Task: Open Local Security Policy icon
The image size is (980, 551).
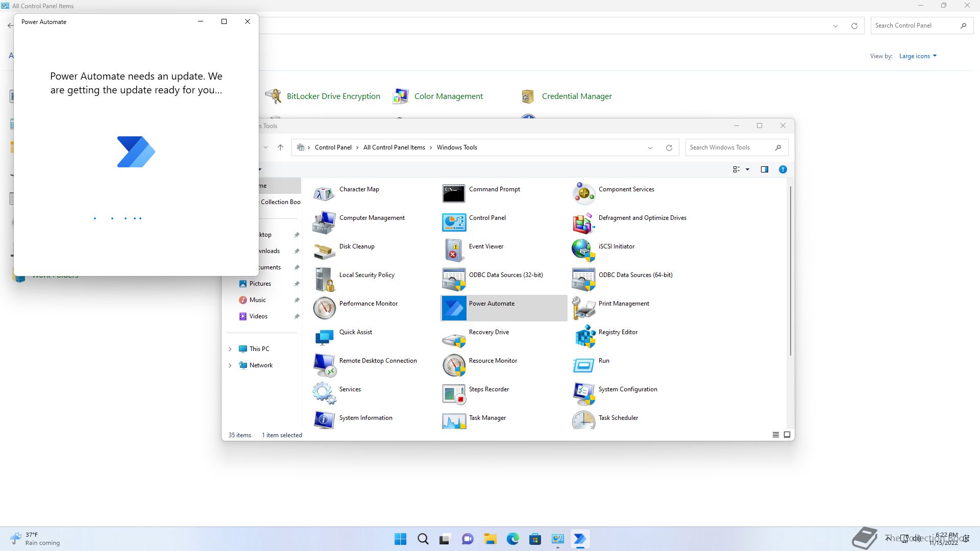Action: [324, 280]
